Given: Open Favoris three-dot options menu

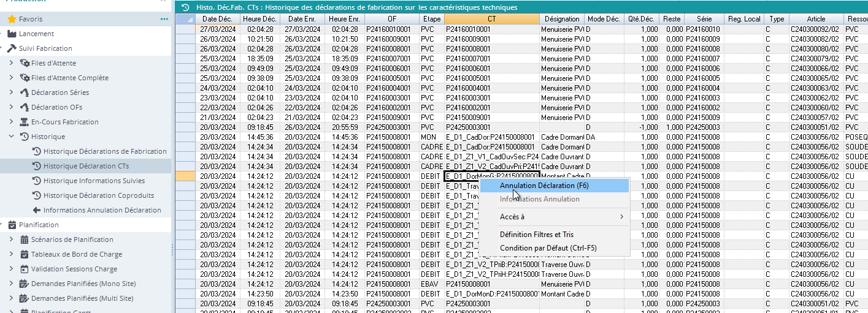Looking at the screenshot, I should pyautogui.click(x=164, y=19).
